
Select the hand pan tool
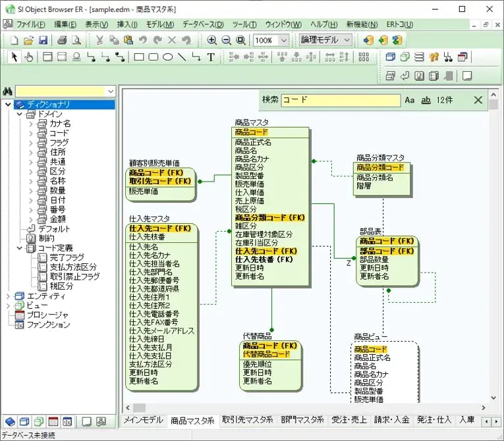(x=29, y=57)
